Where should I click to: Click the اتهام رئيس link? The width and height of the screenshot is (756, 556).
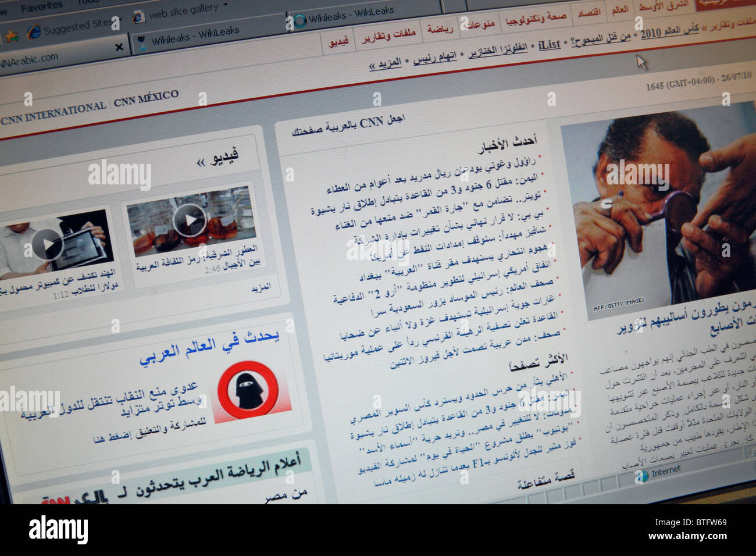tap(435, 58)
